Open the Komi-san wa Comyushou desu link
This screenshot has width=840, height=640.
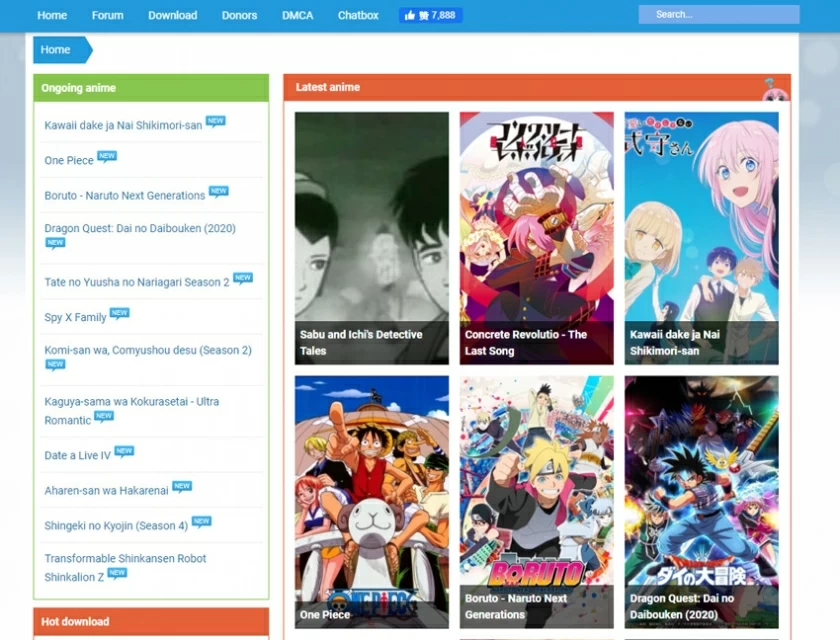pos(147,350)
